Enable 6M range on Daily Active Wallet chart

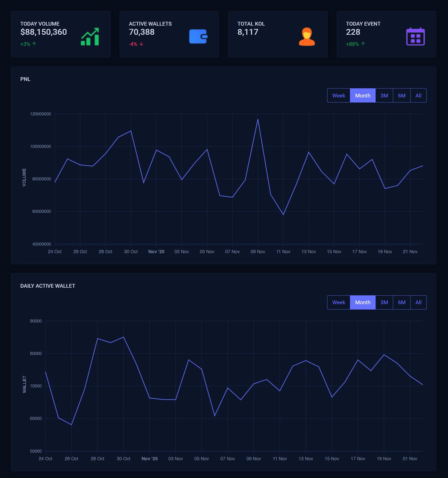(x=401, y=302)
